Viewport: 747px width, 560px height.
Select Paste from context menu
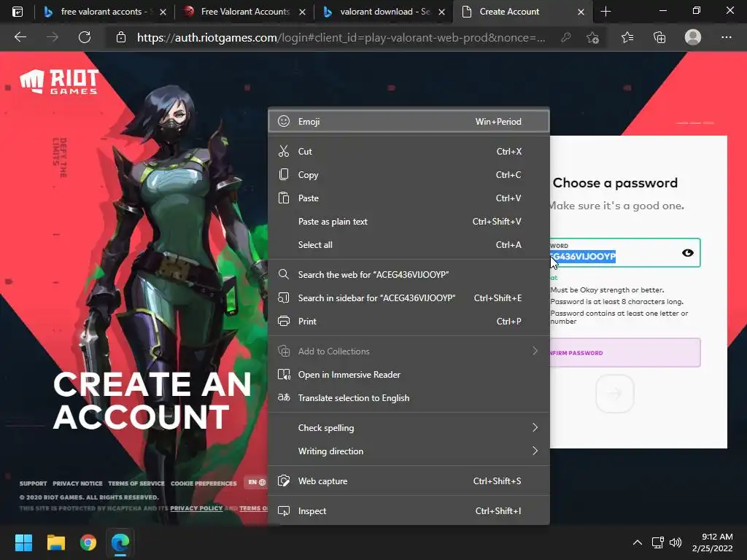coord(409,198)
